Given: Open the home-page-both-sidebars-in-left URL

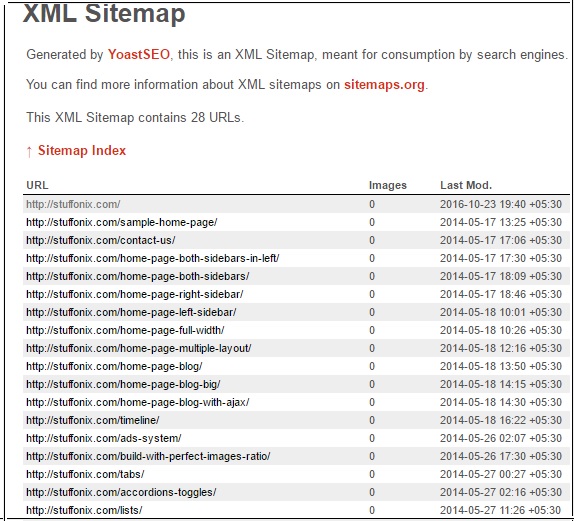Looking at the screenshot, I should tap(153, 258).
